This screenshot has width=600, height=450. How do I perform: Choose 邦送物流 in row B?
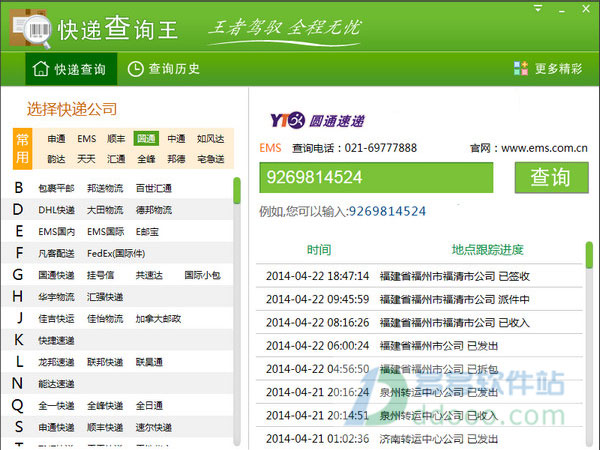point(105,188)
